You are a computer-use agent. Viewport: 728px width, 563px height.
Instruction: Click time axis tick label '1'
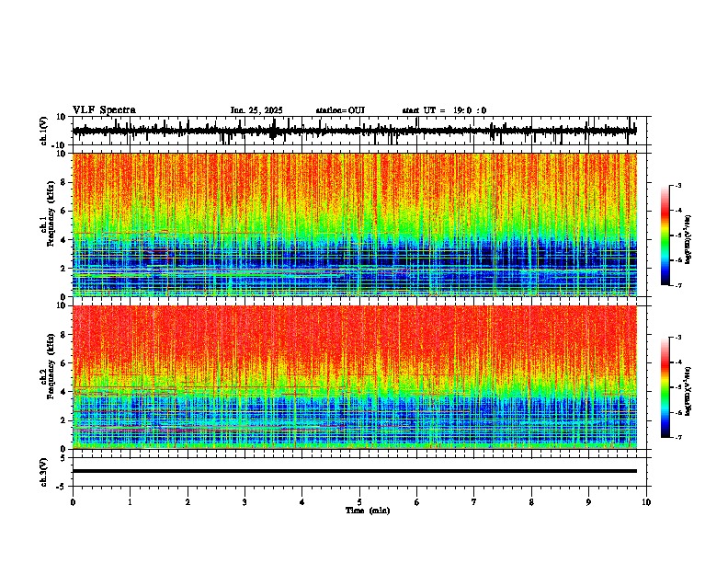[x=130, y=502]
